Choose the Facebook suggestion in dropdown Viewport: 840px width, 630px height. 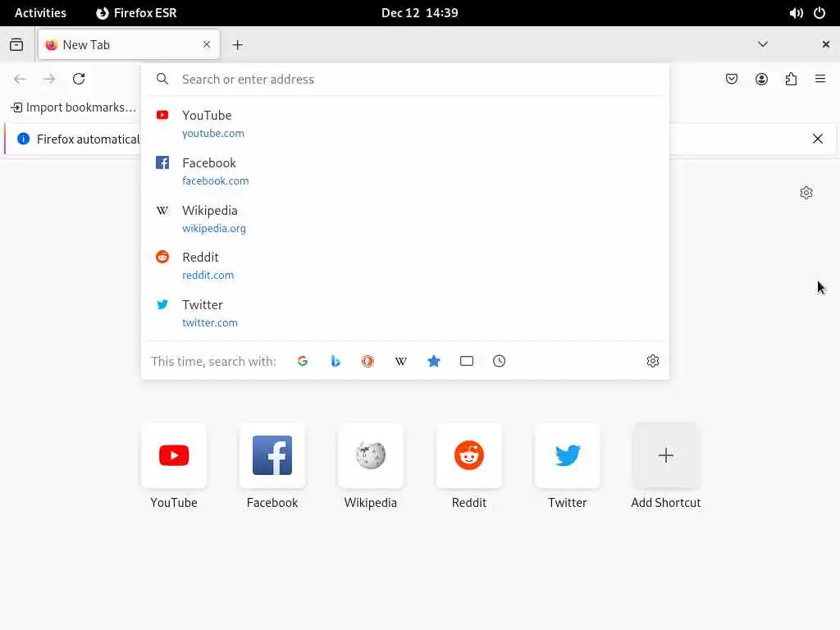point(404,171)
